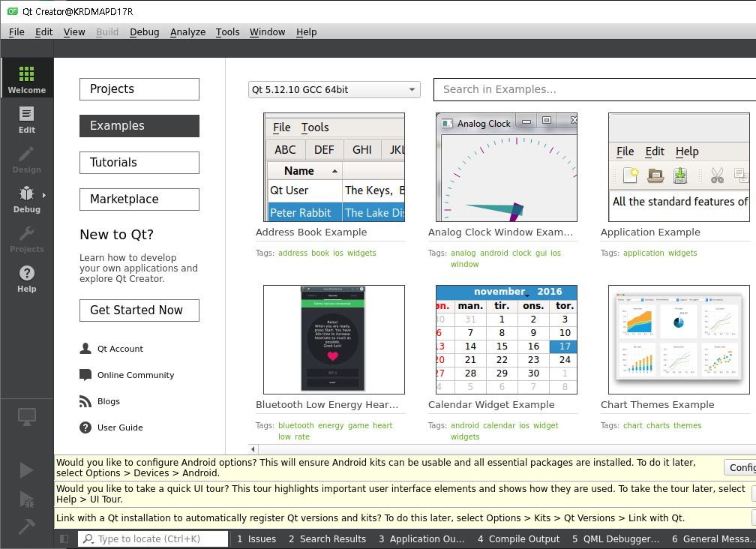Open the Application Output pane
Screen dimensions: 756x549
pos(421,539)
